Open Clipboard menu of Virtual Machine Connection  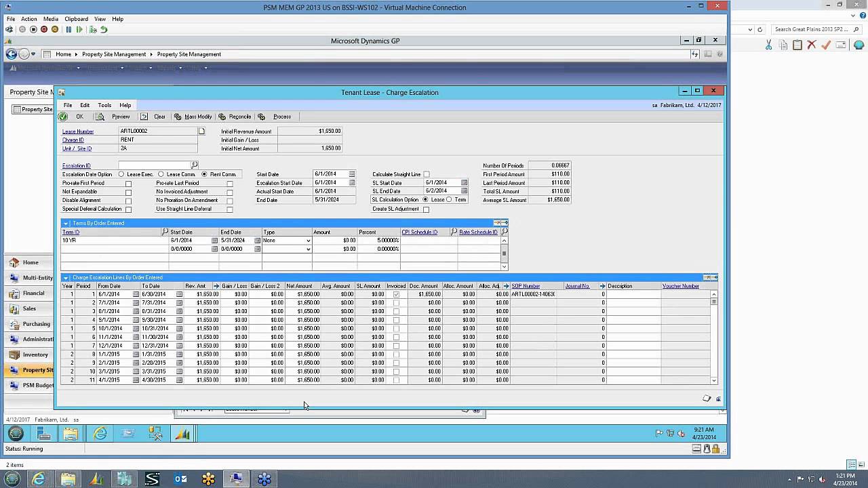pyautogui.click(x=76, y=19)
